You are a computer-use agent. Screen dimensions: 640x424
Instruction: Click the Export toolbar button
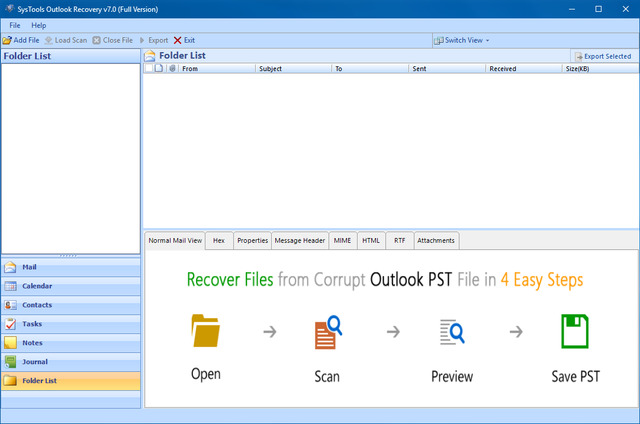coord(153,40)
